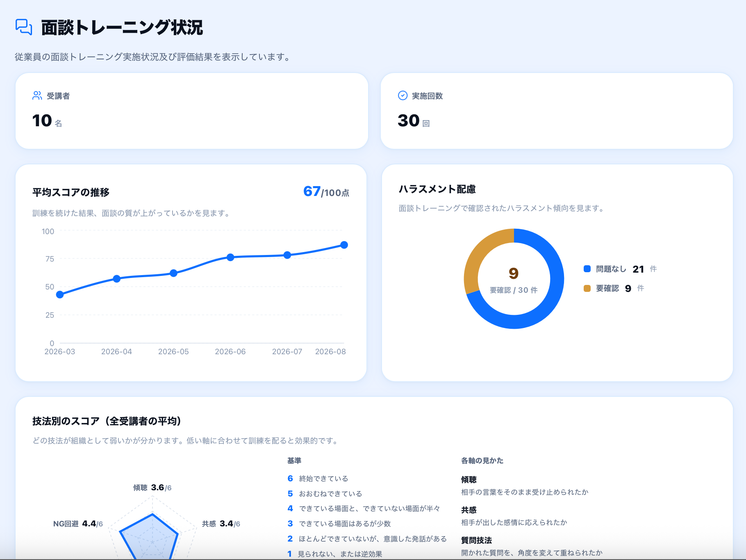The height and width of the screenshot is (560, 746).
Task: Click the 2026-03 data point on line chart
Action: pos(60,294)
